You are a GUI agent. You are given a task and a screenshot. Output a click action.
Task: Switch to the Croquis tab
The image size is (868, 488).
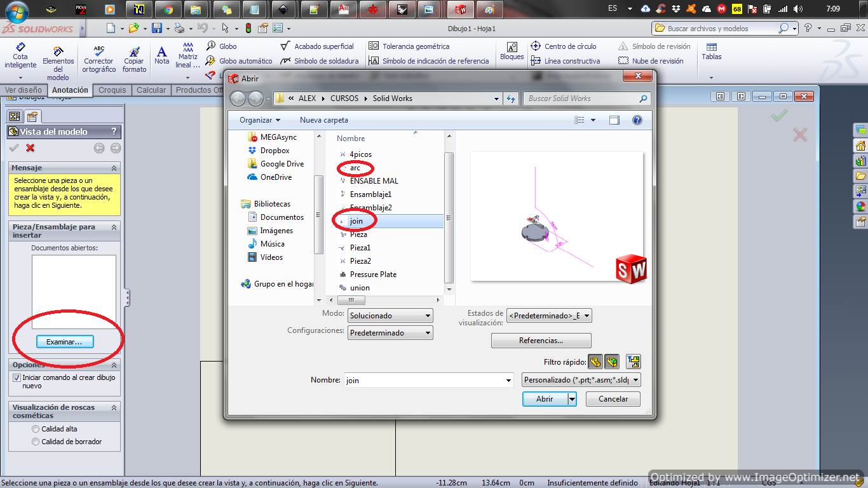click(112, 90)
